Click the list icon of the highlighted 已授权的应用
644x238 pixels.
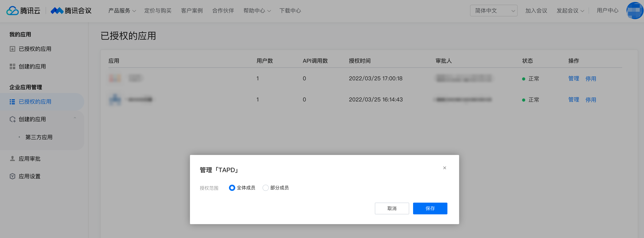[12, 102]
